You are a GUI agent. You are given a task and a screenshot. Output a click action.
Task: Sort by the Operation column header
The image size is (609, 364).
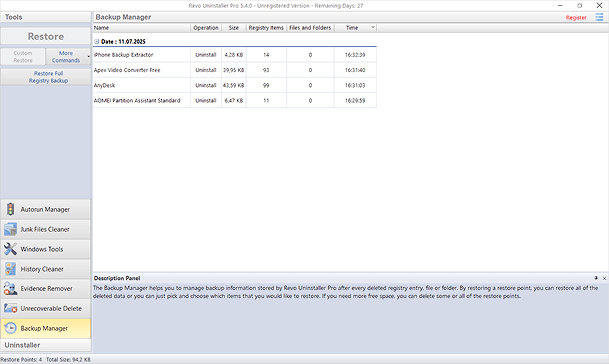[206, 28]
